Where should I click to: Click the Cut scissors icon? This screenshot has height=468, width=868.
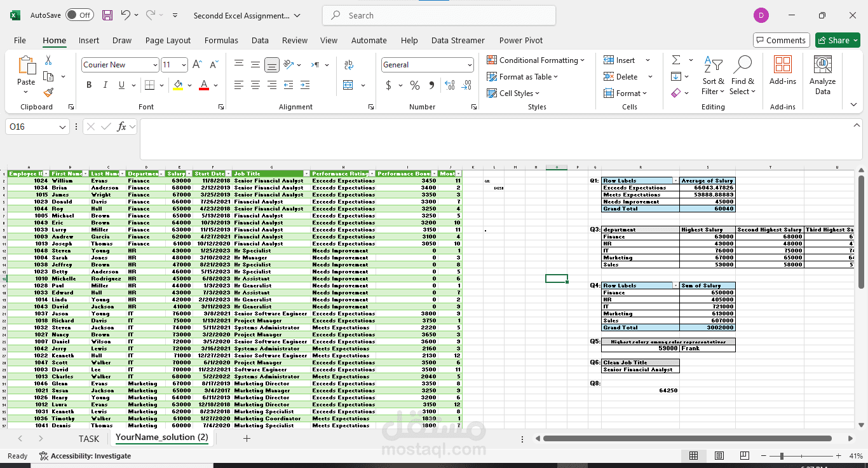tap(48, 60)
